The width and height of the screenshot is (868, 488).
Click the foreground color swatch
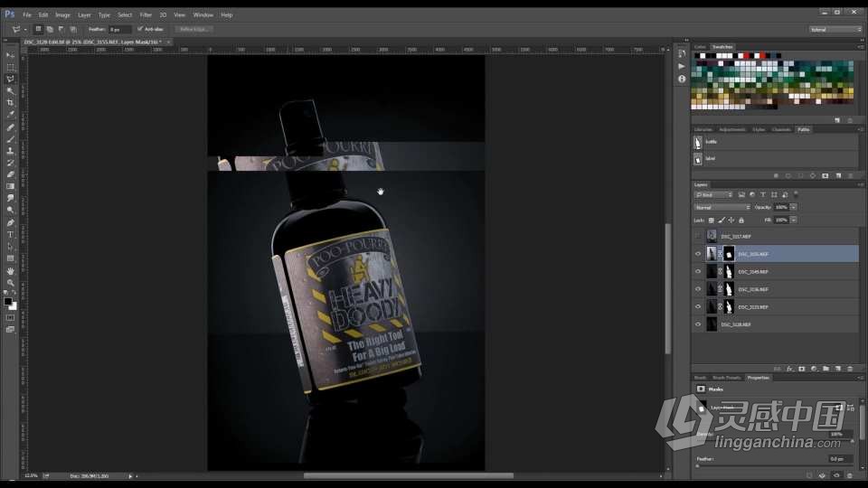[x=7, y=301]
